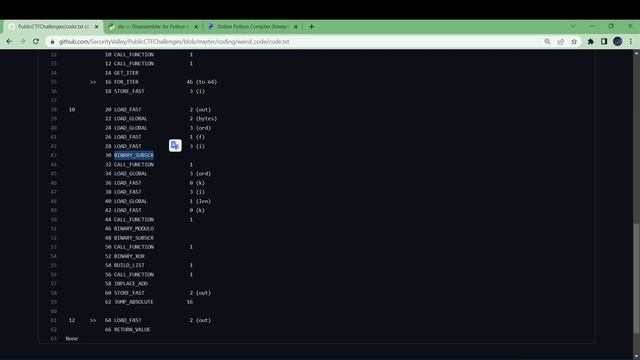
Task: Click the zoom magnifier icon in address bar
Action: coord(547,42)
